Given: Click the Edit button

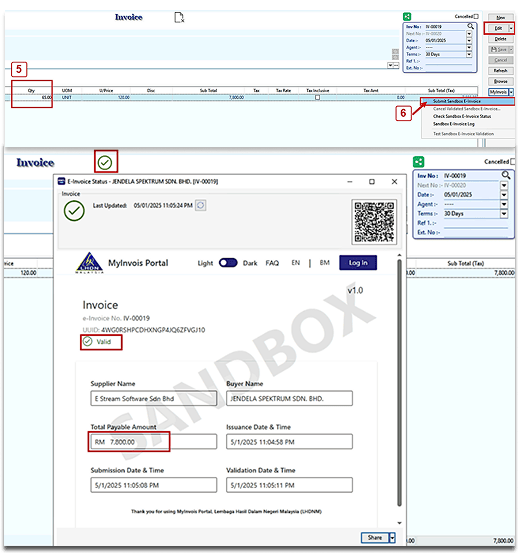Looking at the screenshot, I should click(x=498, y=28).
